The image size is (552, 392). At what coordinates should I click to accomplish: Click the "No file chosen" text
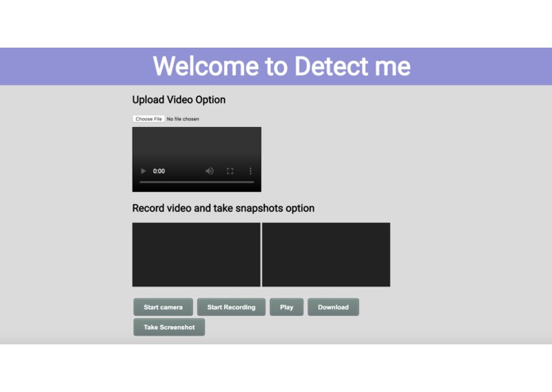183,119
